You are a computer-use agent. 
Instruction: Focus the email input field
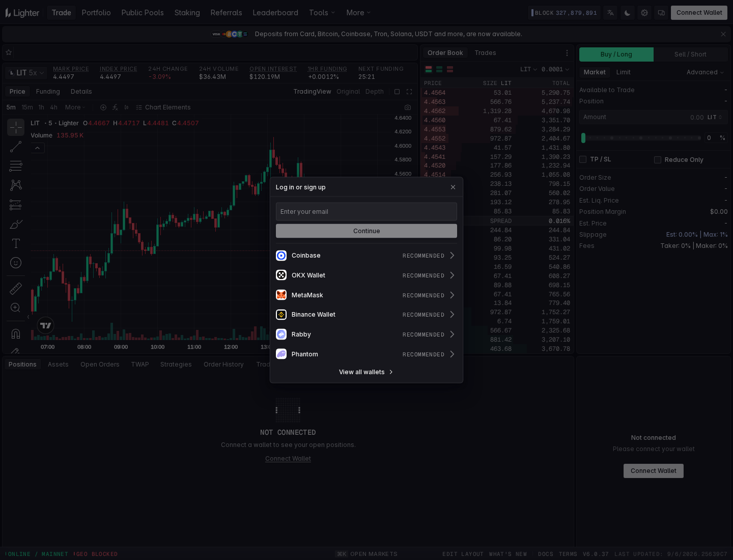pyautogui.click(x=366, y=212)
